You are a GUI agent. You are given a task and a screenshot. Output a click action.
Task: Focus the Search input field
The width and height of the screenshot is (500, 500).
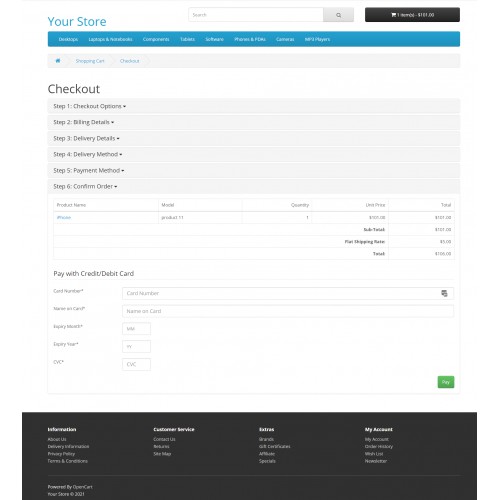point(256,15)
